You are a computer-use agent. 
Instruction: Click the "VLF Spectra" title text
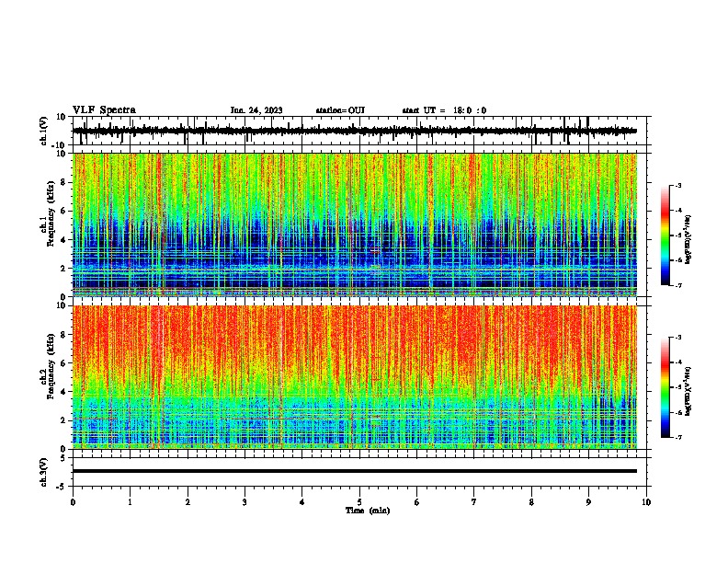(104, 110)
